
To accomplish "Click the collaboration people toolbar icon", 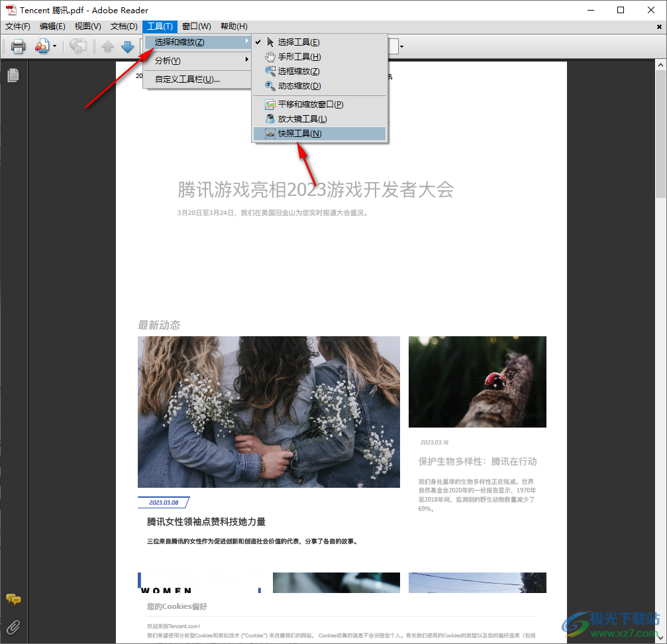I will [42, 46].
